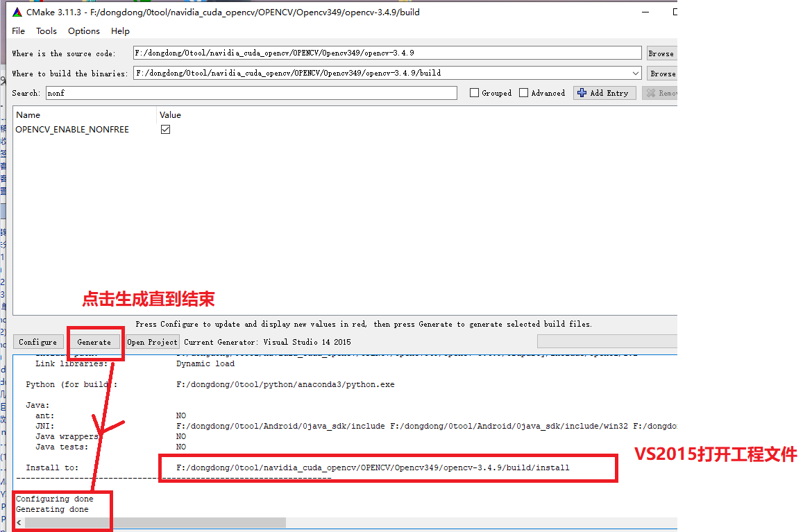Click the 'Generating done' log line
Image resolution: width=812 pixels, height=532 pixels.
point(52,509)
